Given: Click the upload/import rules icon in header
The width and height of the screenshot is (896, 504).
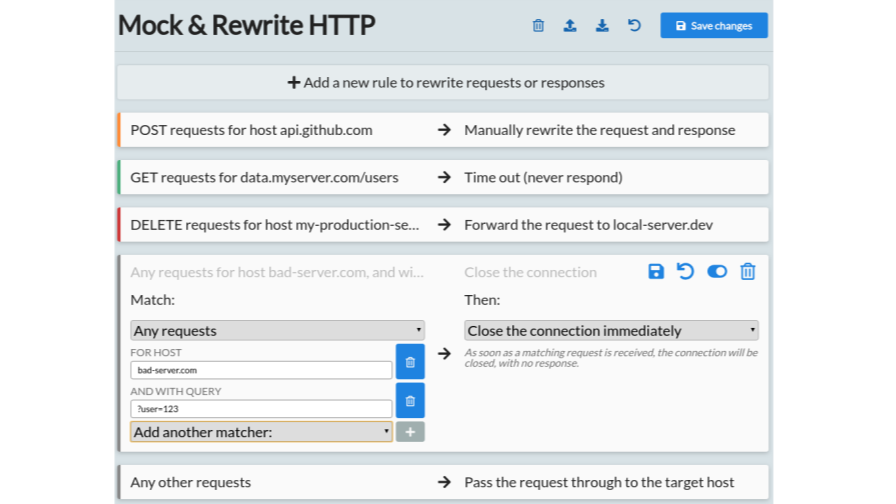Looking at the screenshot, I should pos(570,26).
